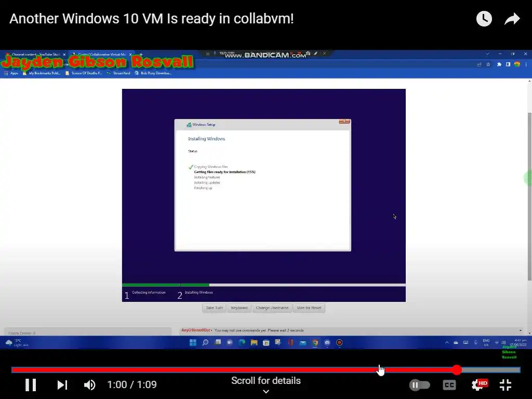
Task: Add video to Watch later with clock icon
Action: click(x=484, y=19)
